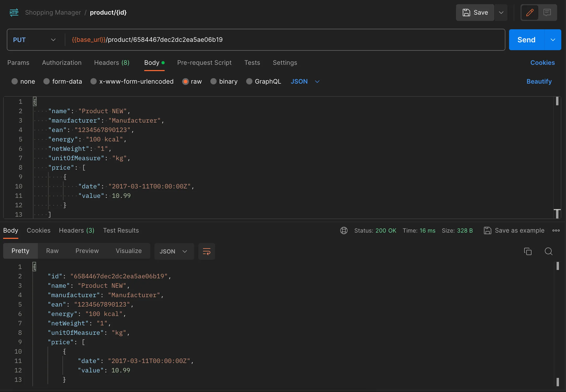Viewport: 566px width, 392px height.
Task: Click the Shopping Manager breadcrumb
Action: (x=53, y=13)
